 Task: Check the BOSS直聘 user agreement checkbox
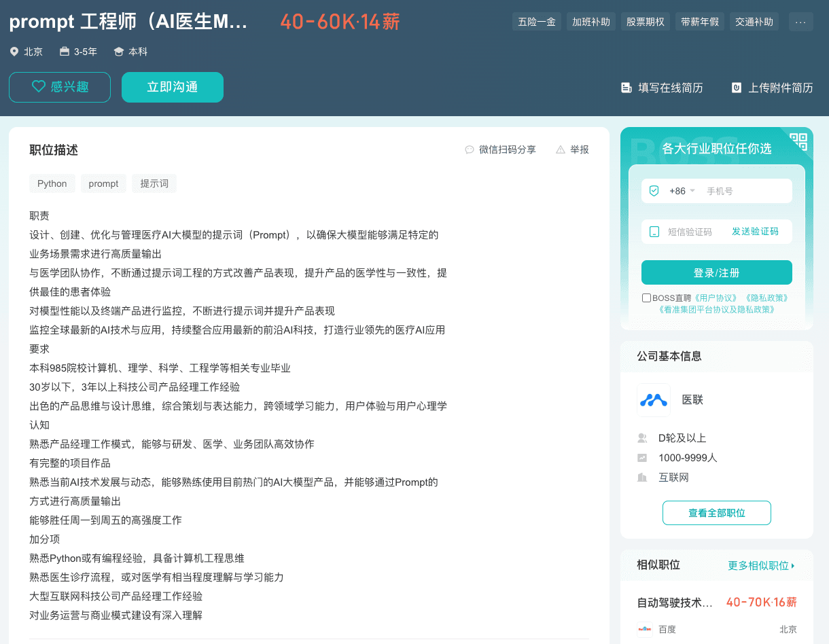tap(646, 298)
